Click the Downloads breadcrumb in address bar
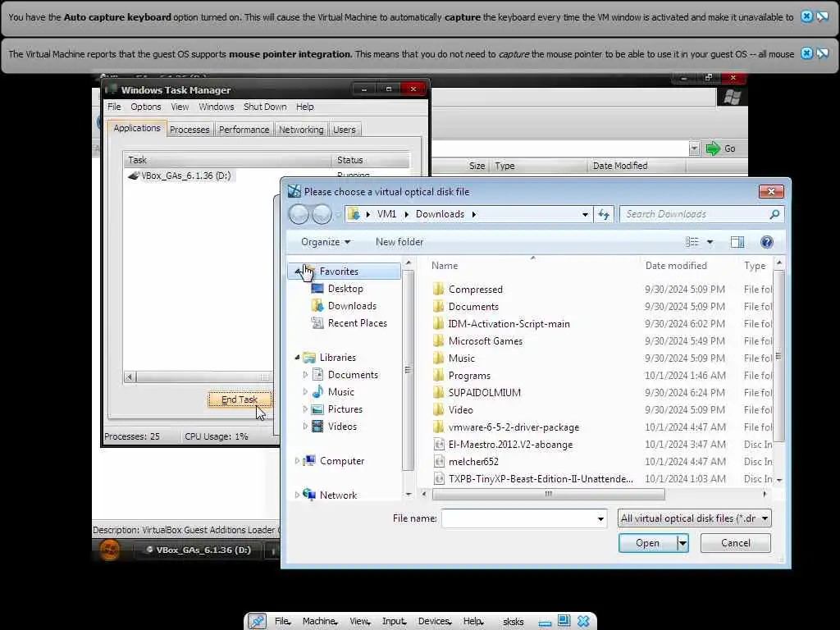 [x=440, y=214]
